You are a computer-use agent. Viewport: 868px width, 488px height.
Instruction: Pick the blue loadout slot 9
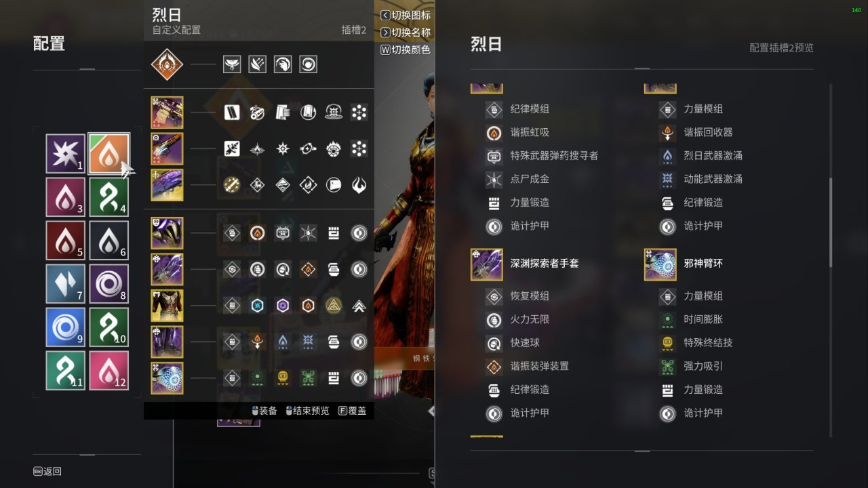coord(66,327)
